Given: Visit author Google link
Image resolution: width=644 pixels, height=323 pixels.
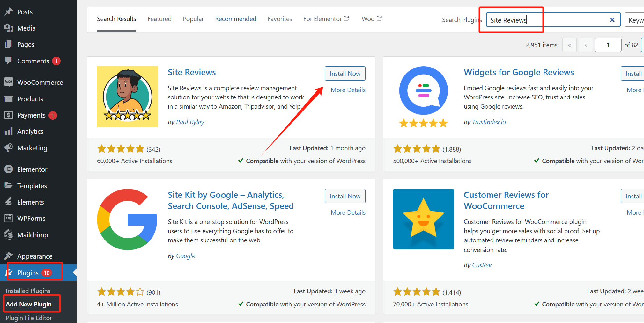Looking at the screenshot, I should click(x=186, y=256).
